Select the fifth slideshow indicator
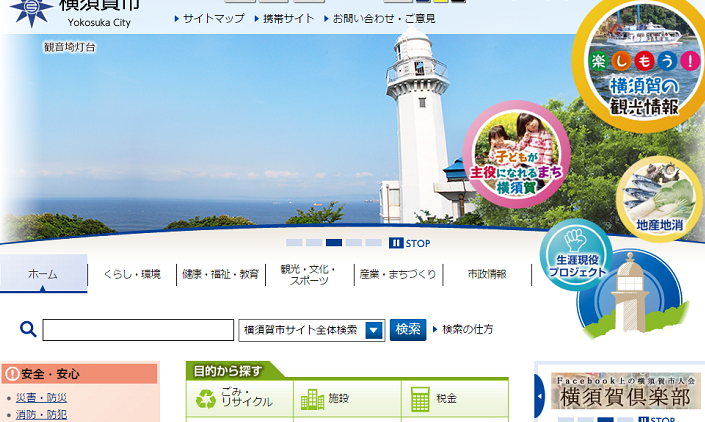Screen dimensions: 705x422 373,243
